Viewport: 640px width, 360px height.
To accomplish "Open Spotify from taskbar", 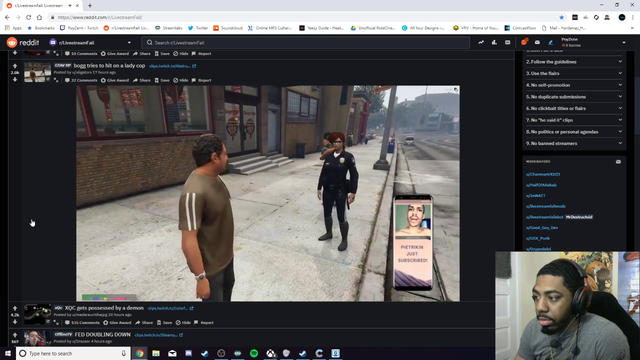I will click(x=254, y=353).
